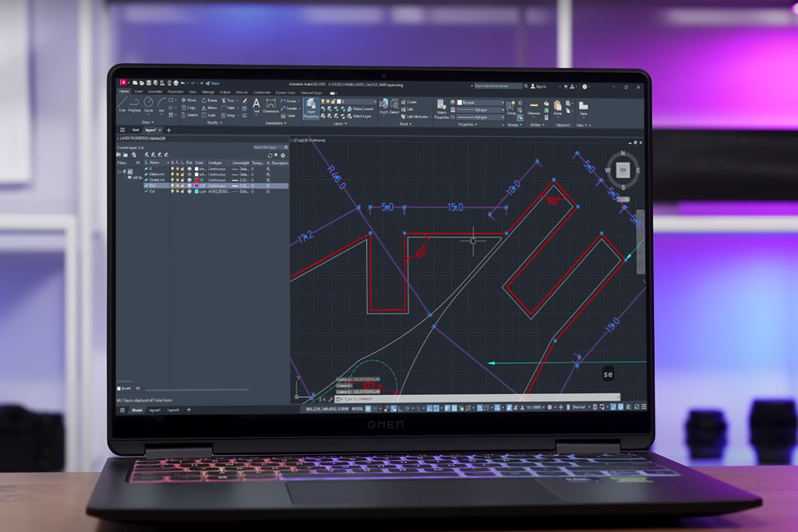Expand the Block panel dropdown
This screenshot has height=532, width=798.
404,124
